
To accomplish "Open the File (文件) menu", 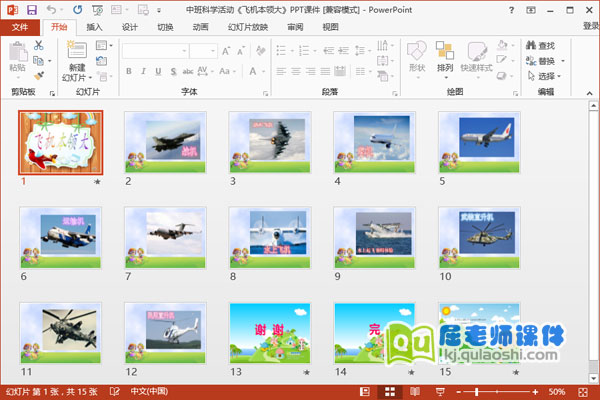I will [x=20, y=27].
